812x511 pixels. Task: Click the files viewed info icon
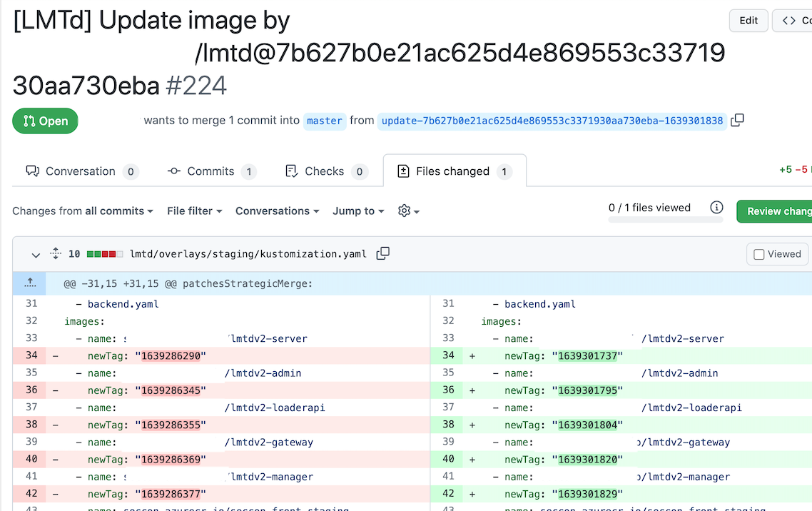click(x=716, y=208)
